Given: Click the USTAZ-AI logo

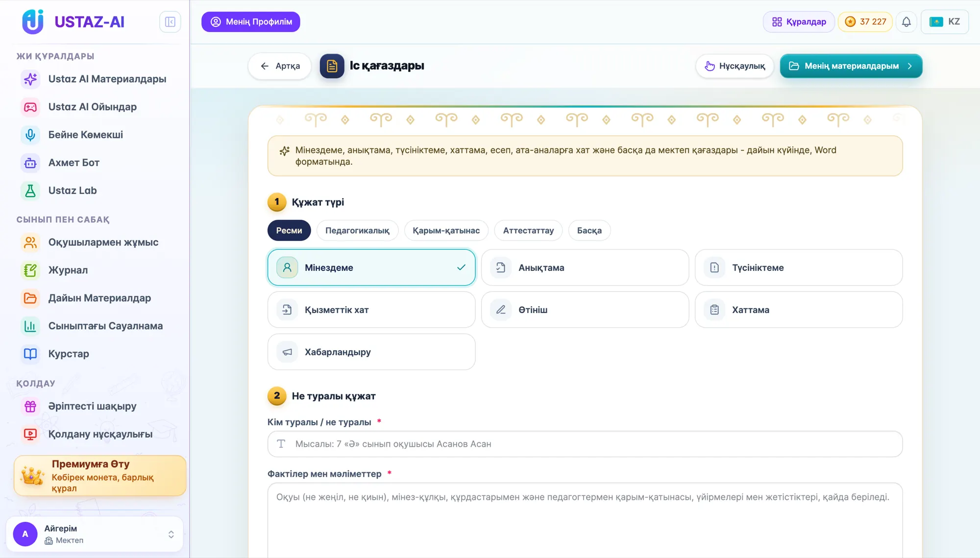Looking at the screenshot, I should [x=73, y=22].
